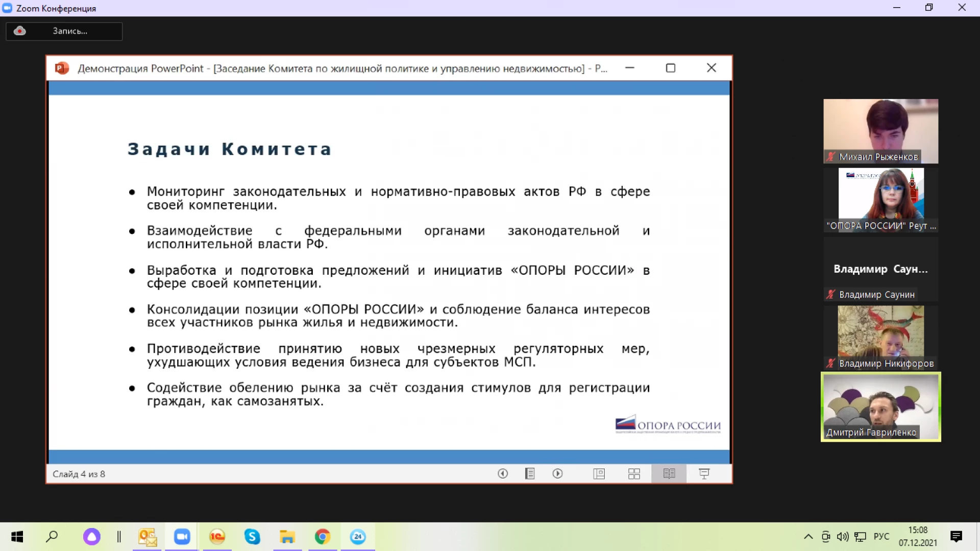Select Дмитрий Гавриленко active speaker thumbnail

pos(880,407)
